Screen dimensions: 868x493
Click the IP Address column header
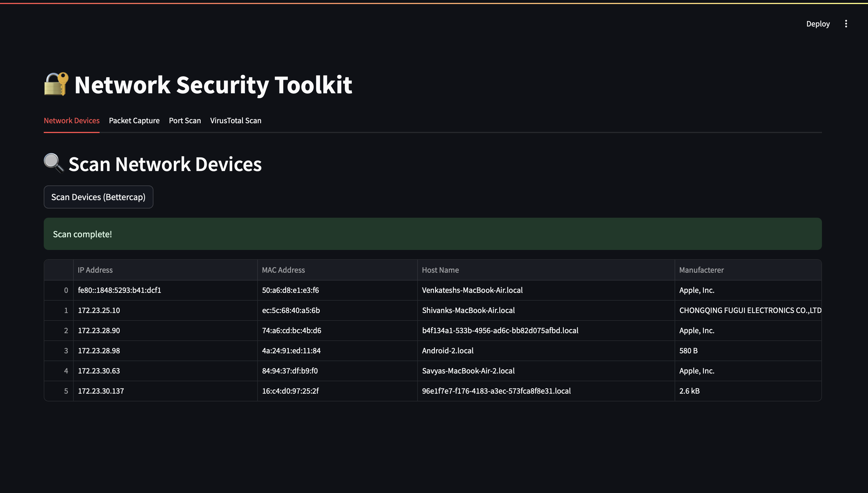coord(95,270)
